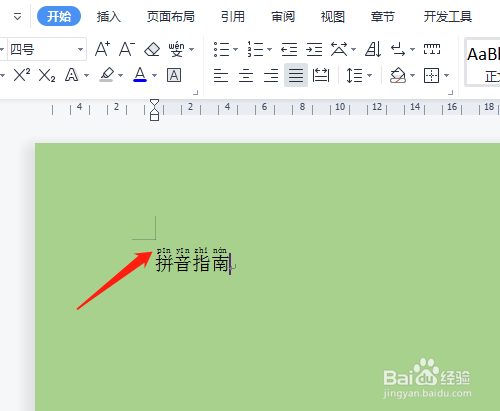Apply superscript X² formatting

(x=22, y=75)
